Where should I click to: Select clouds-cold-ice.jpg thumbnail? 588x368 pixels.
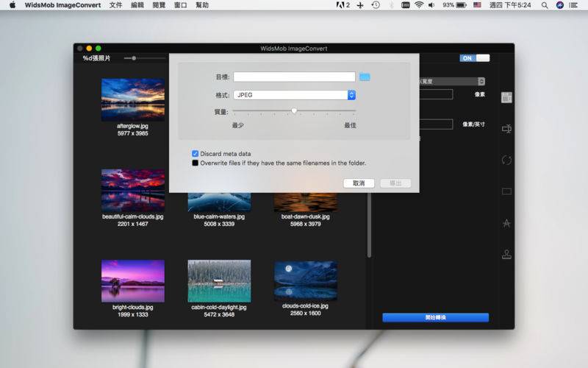[306, 281]
